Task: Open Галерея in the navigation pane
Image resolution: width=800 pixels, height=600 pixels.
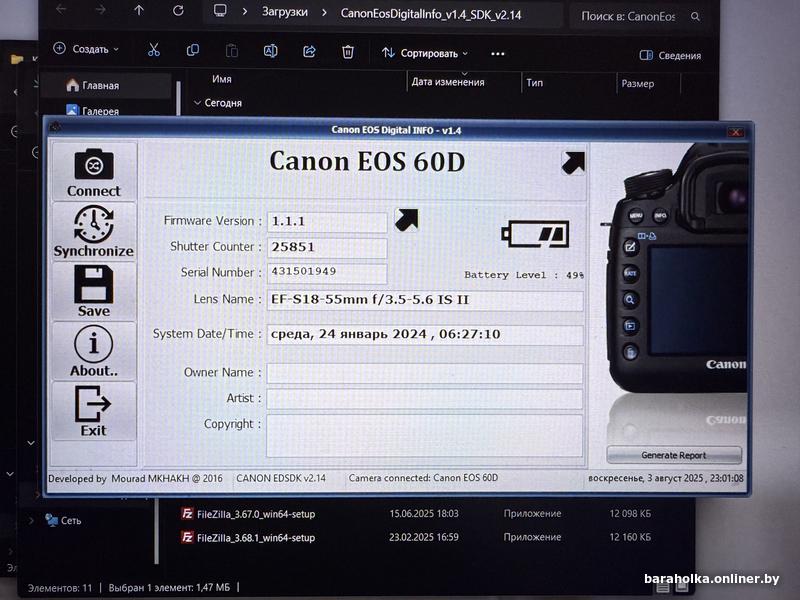Action: pyautogui.click(x=93, y=111)
